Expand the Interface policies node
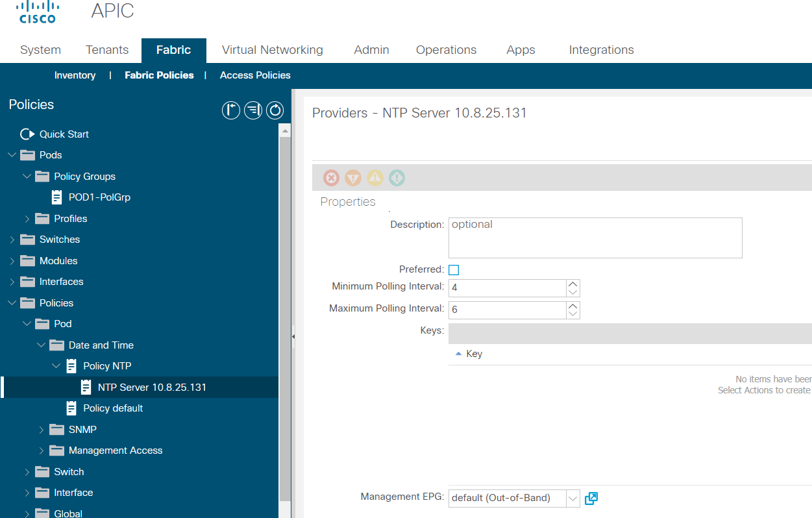This screenshot has height=518, width=812. (27, 493)
